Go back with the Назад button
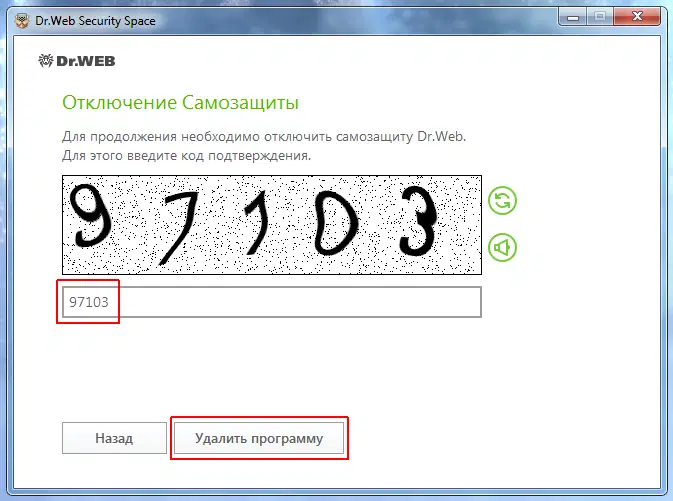Viewport: 673px width, 501px height. pyautogui.click(x=114, y=438)
